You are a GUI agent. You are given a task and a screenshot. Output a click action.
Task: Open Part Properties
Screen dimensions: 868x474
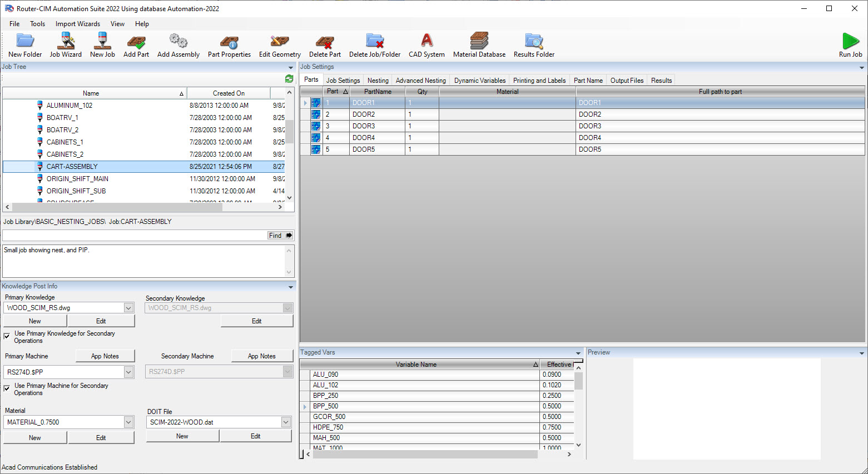229,44
